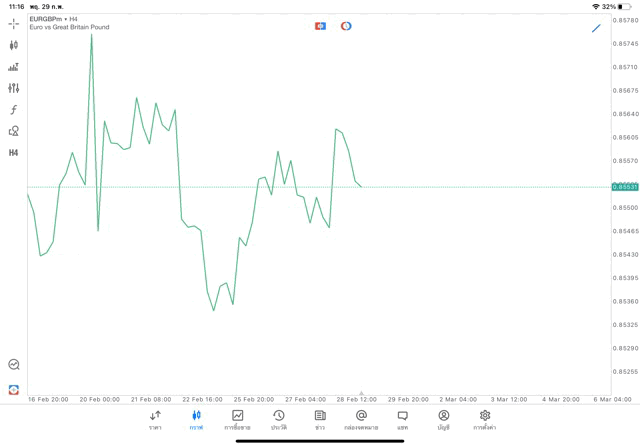Image resolution: width=640 pixels, height=447 pixels.
Task: Open the indicators function icon
Action: coord(14,110)
